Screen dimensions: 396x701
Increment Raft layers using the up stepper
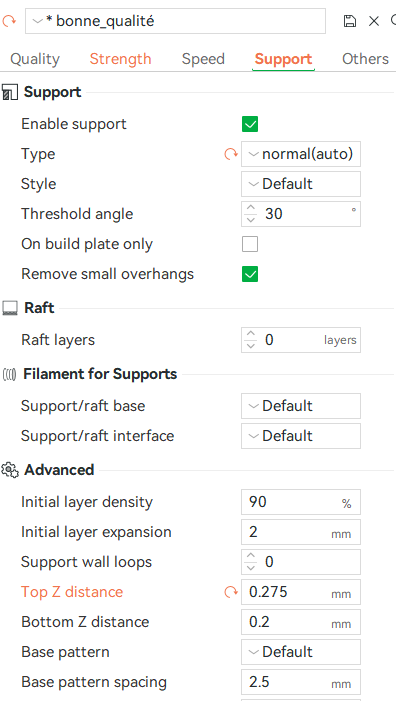tap(251, 334)
